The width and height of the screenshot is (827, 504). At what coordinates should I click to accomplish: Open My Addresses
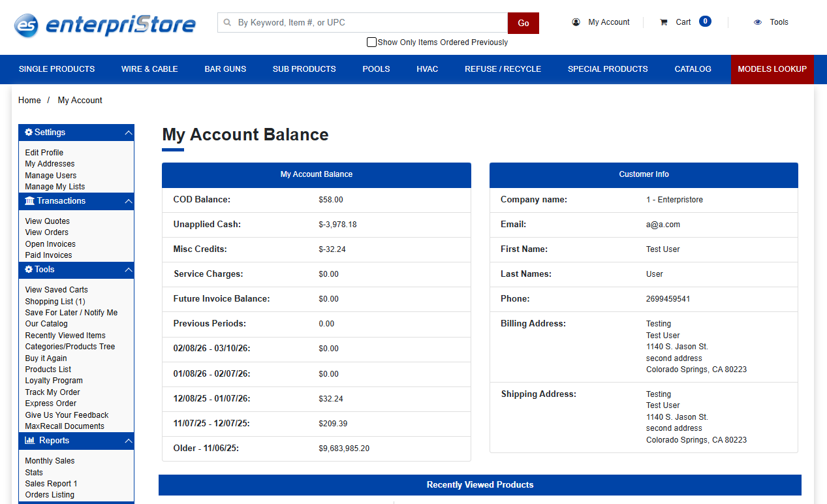50,164
